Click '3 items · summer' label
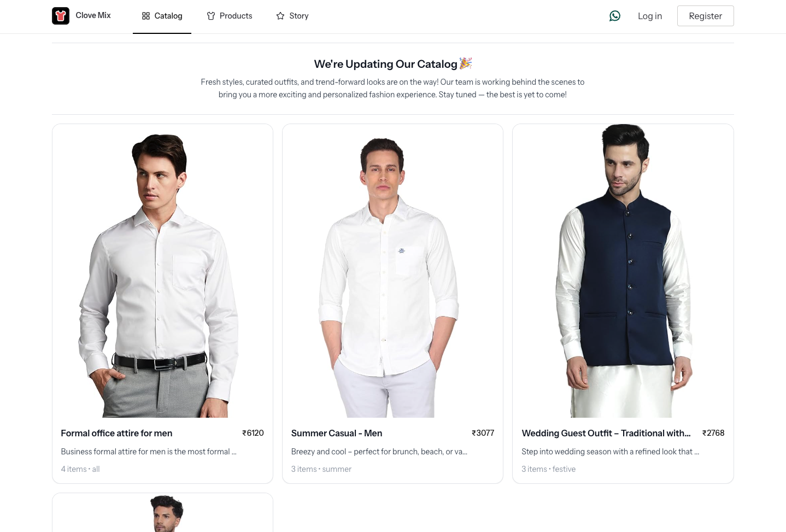The image size is (786, 532). point(321,469)
